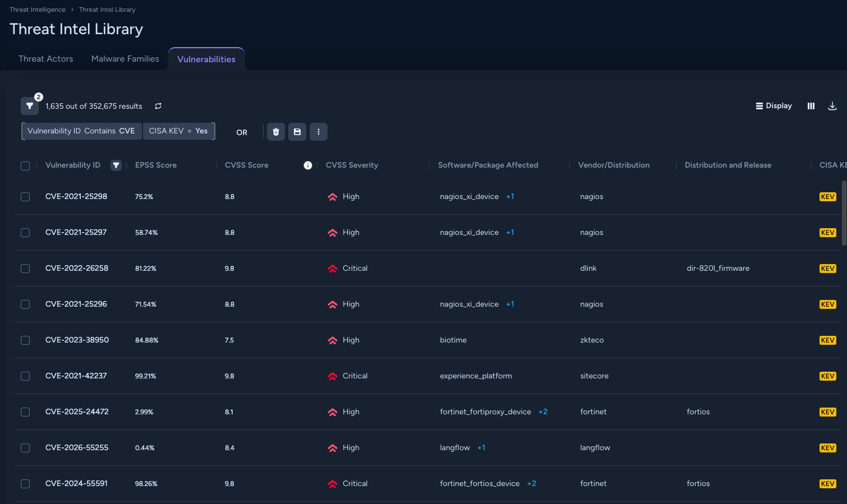
Task: Check the CVE-2021-42237 row
Action: (25, 376)
